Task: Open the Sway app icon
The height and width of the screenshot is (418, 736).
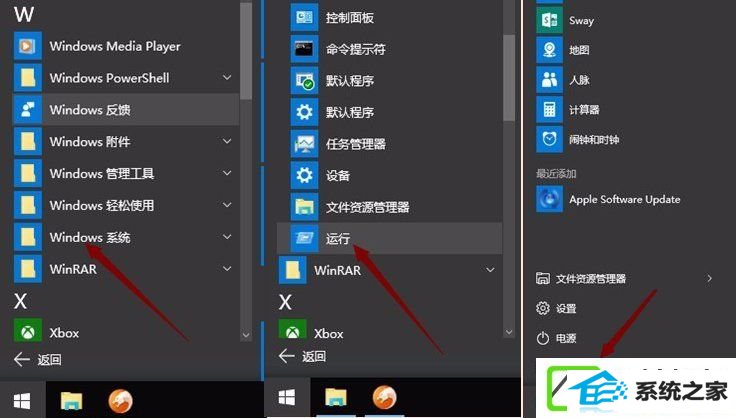Action: [549, 20]
